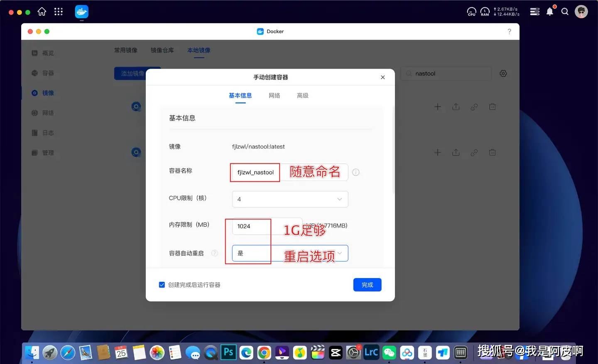Export the image using the upload icon
This screenshot has height=364, width=598.
click(456, 107)
